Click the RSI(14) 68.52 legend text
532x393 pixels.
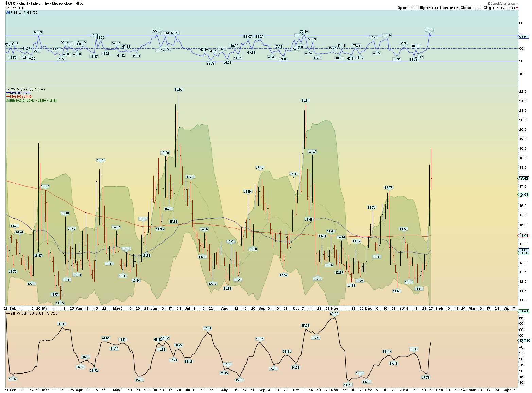point(24,12)
